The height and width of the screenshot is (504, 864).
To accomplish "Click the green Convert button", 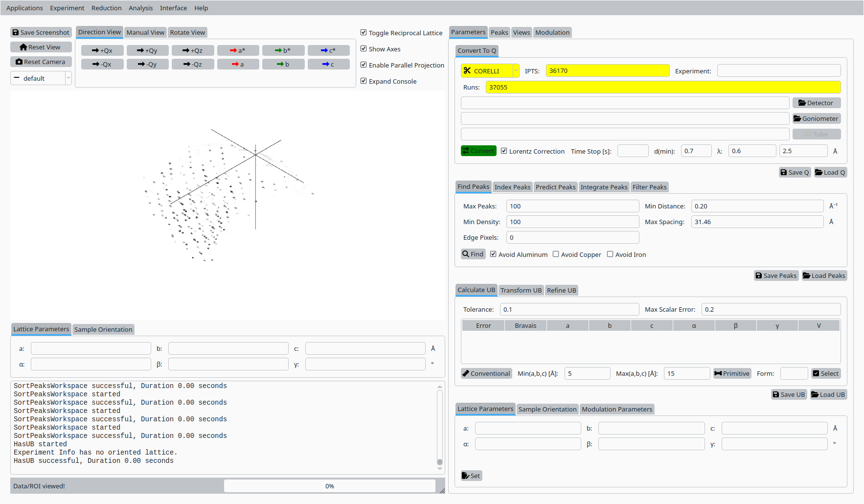I will [478, 151].
